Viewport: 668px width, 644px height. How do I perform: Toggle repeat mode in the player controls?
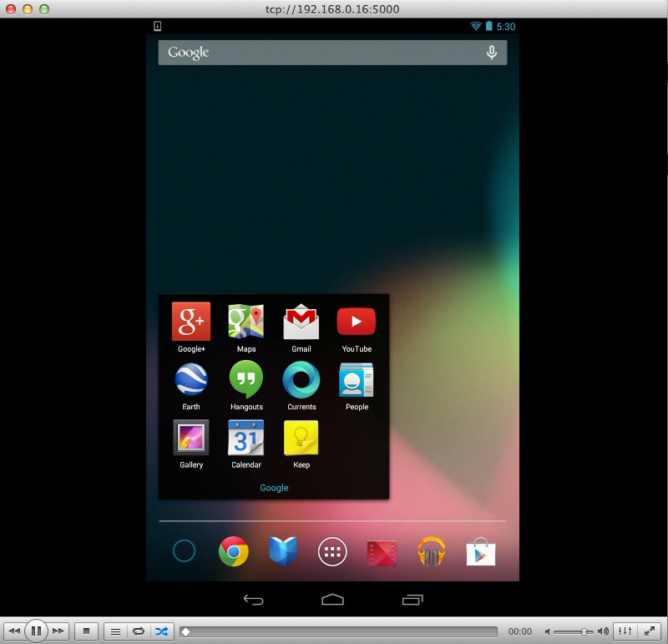coord(138,631)
